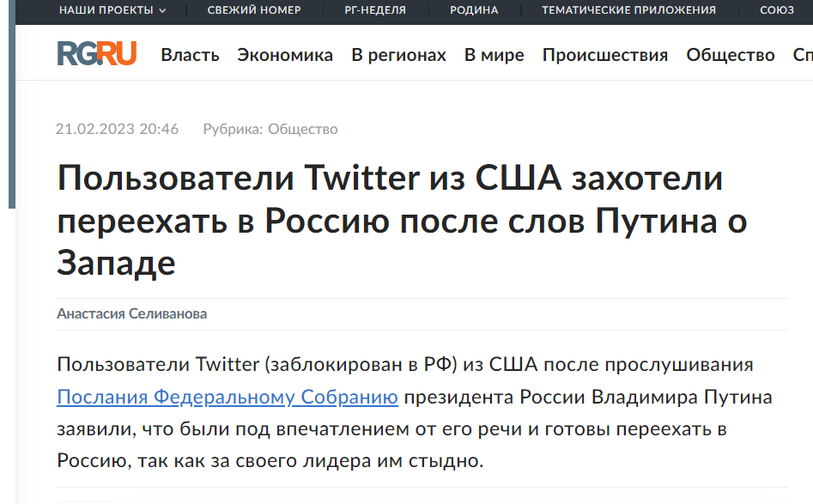Open the СВЕЖИЙ НОМЕР section
Image resolution: width=813 pixels, height=504 pixels.
tap(254, 9)
